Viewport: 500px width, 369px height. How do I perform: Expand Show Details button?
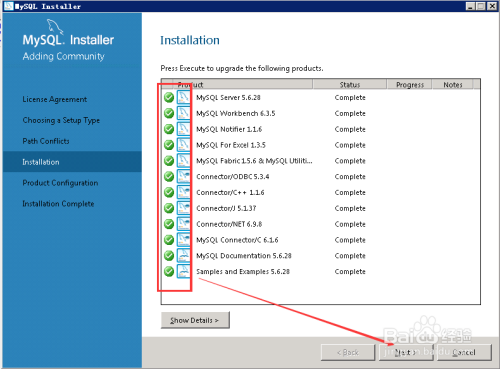click(x=195, y=320)
